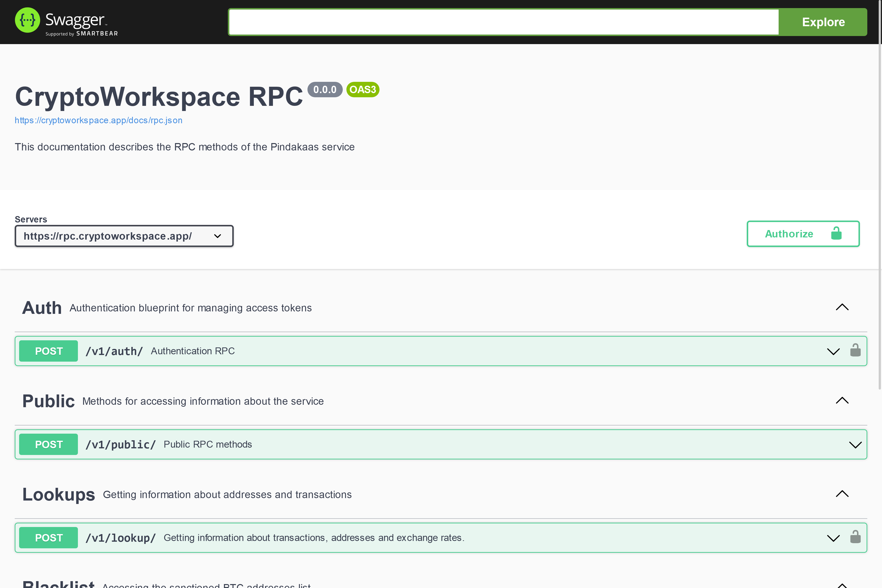Click the Explore button
This screenshot has height=588, width=882.
tap(823, 22)
